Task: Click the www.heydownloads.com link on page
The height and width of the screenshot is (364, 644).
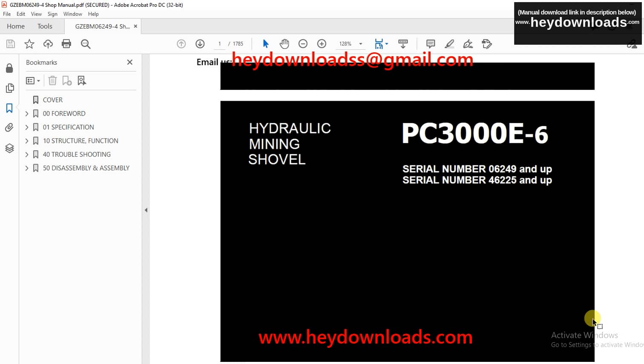Action: click(365, 337)
